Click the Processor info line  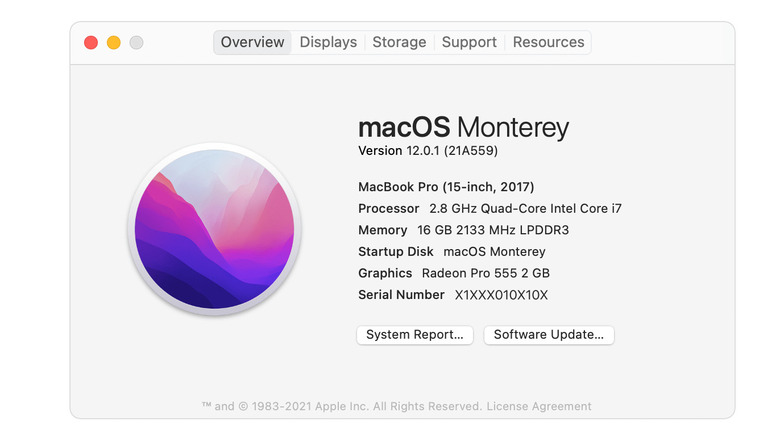(x=490, y=209)
